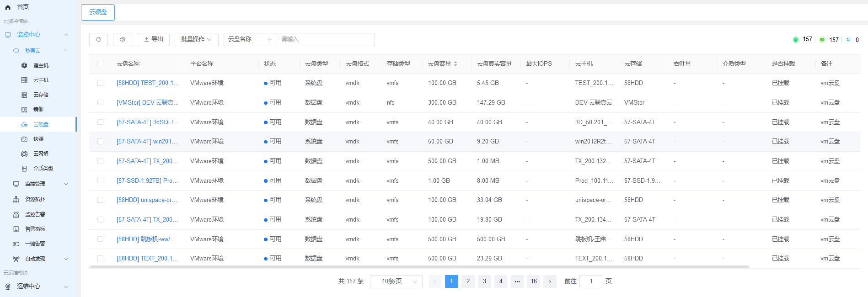Viewport: 868px width, 297px height.
Task: Go to page 4
Action: (501, 281)
